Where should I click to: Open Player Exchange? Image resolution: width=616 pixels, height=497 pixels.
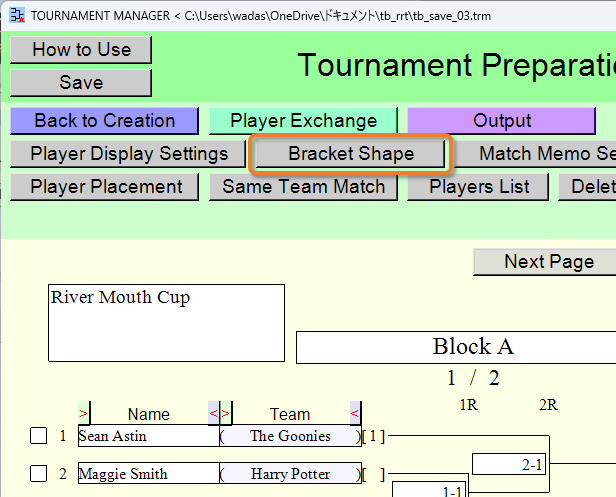point(303,121)
